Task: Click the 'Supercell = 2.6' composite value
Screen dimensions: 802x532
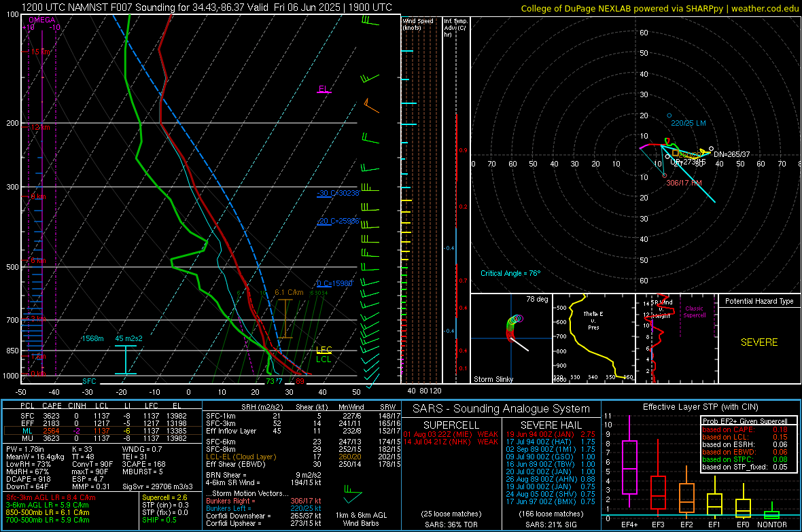Action: click(164, 497)
